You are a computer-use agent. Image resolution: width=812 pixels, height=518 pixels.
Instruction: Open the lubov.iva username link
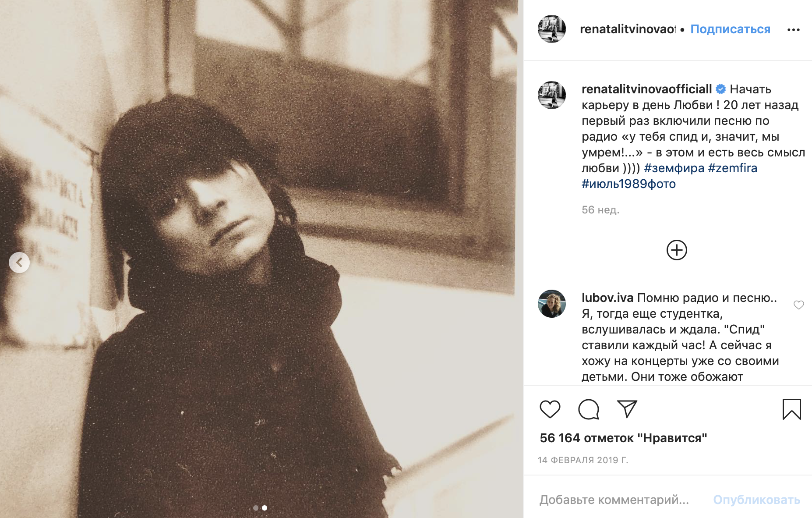(x=607, y=298)
